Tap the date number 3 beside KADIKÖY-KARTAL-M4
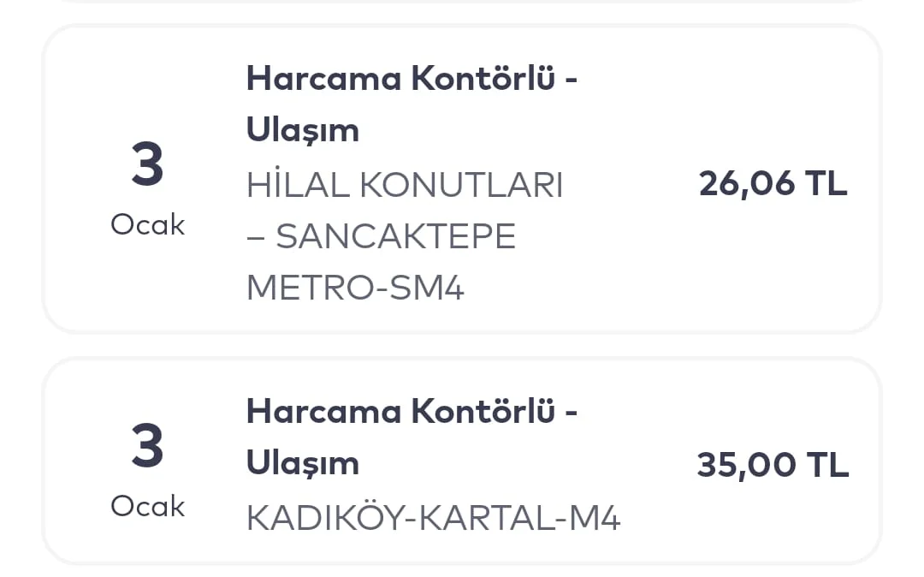924x577 pixels. pyautogui.click(x=147, y=447)
